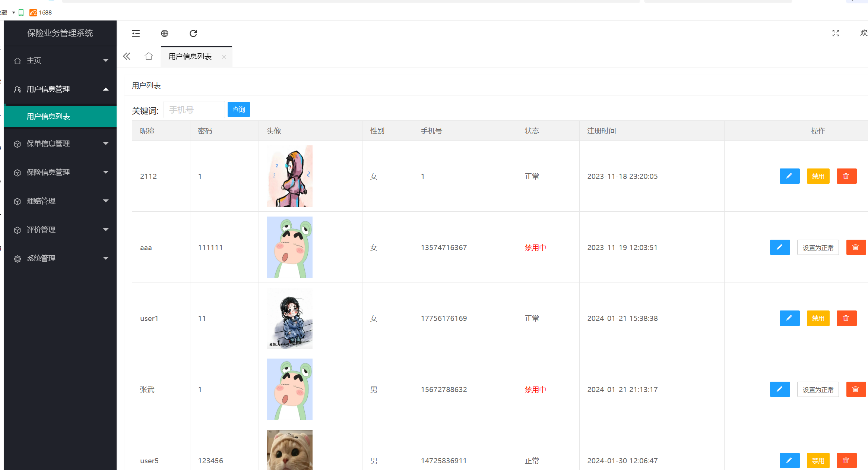Disable user 2112 with the 禁用 button
This screenshot has height=470, width=868.
(x=818, y=176)
